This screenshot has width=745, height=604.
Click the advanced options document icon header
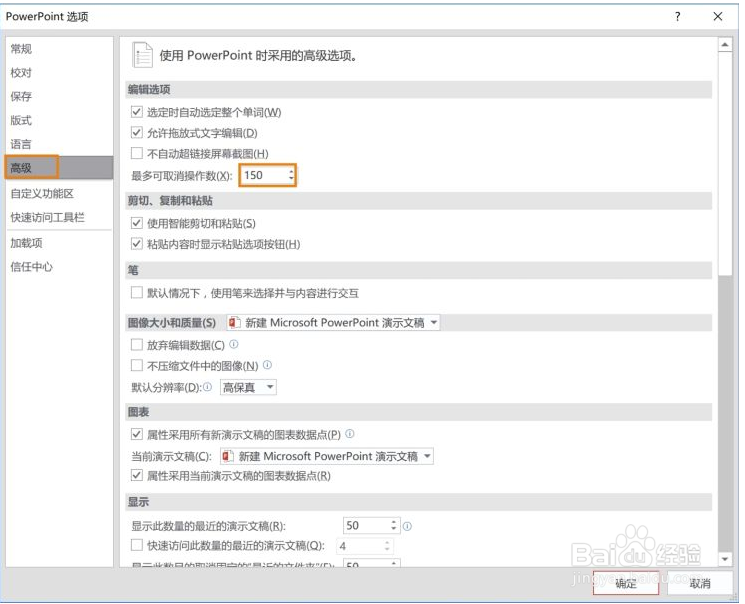142,55
